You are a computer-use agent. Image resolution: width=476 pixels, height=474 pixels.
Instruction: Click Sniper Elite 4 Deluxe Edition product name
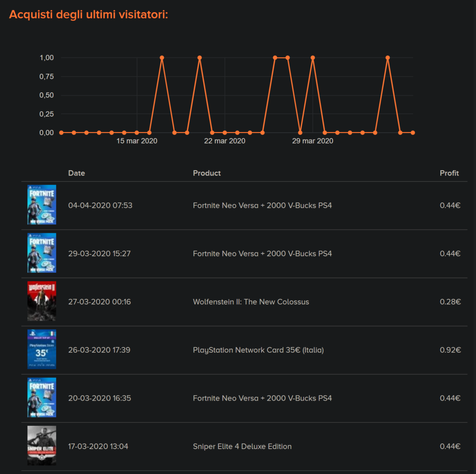tap(242, 447)
